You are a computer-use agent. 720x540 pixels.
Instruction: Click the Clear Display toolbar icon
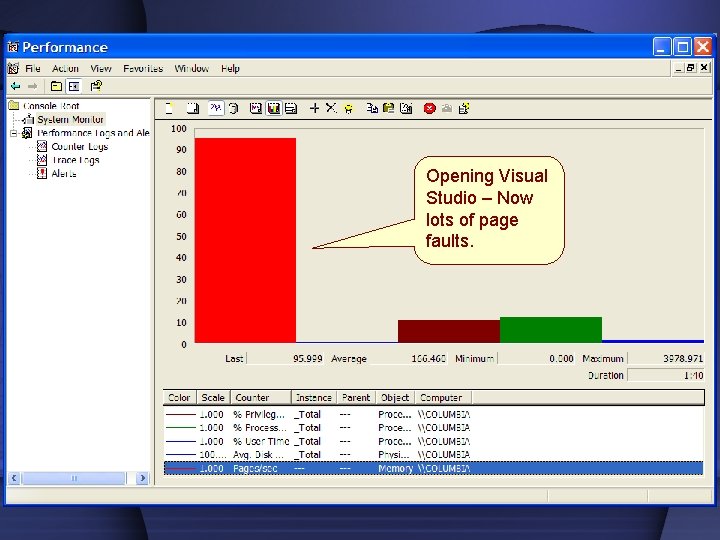tap(193, 108)
